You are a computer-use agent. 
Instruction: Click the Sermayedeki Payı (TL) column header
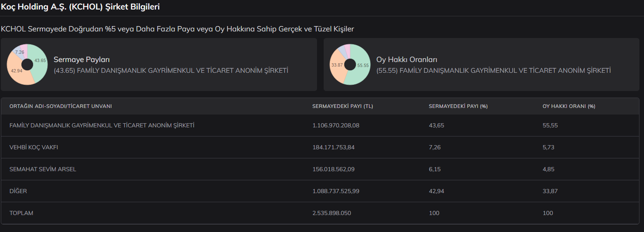tap(343, 106)
